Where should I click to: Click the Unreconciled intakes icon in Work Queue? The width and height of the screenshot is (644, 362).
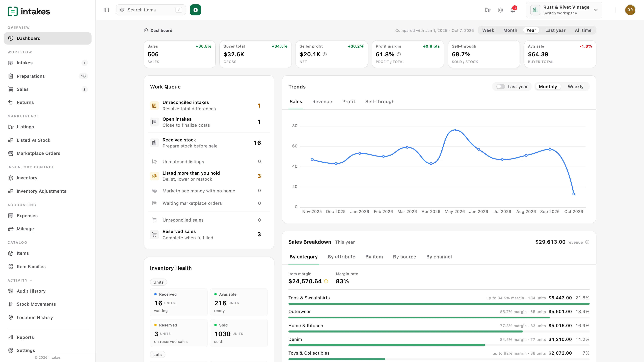(x=154, y=105)
